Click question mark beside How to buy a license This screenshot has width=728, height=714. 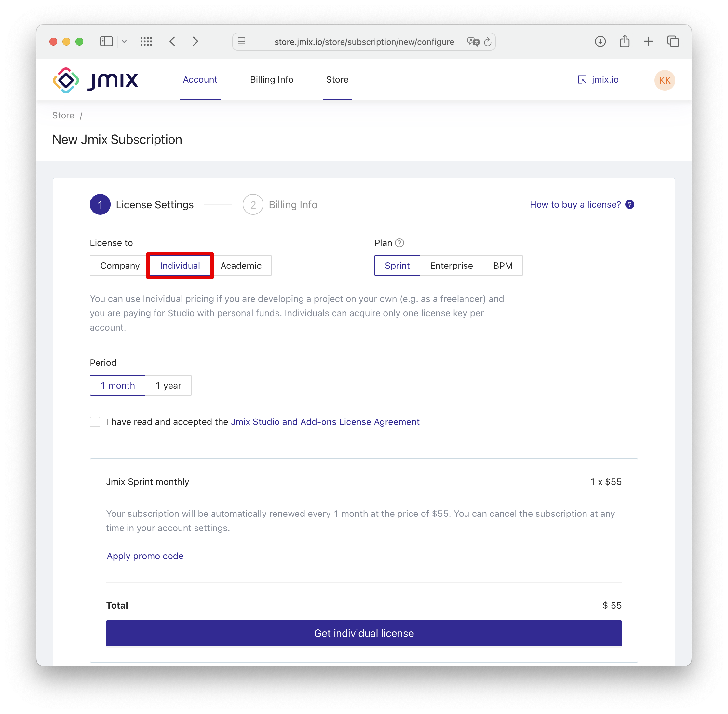pos(630,204)
